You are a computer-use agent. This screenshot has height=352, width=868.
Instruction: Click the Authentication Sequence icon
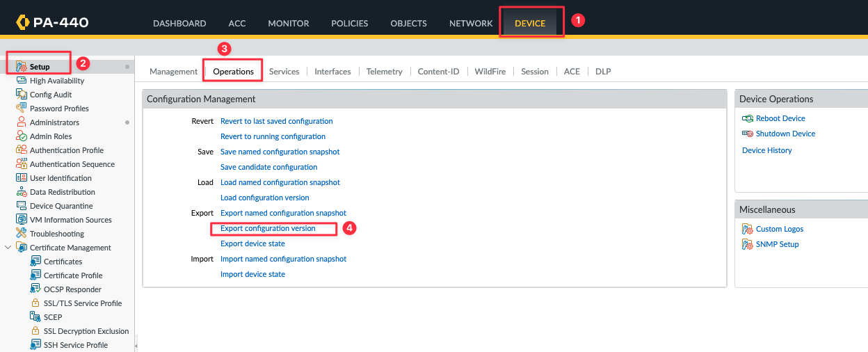coord(22,164)
